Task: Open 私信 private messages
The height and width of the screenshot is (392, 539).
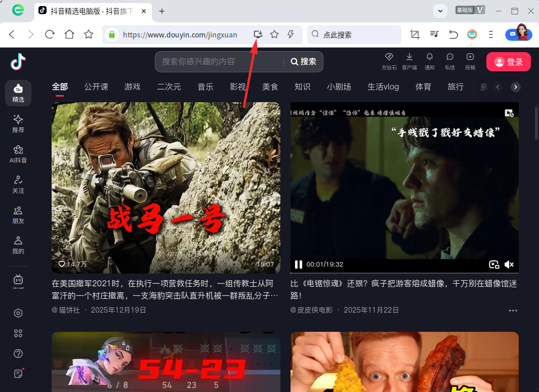Action: point(450,62)
